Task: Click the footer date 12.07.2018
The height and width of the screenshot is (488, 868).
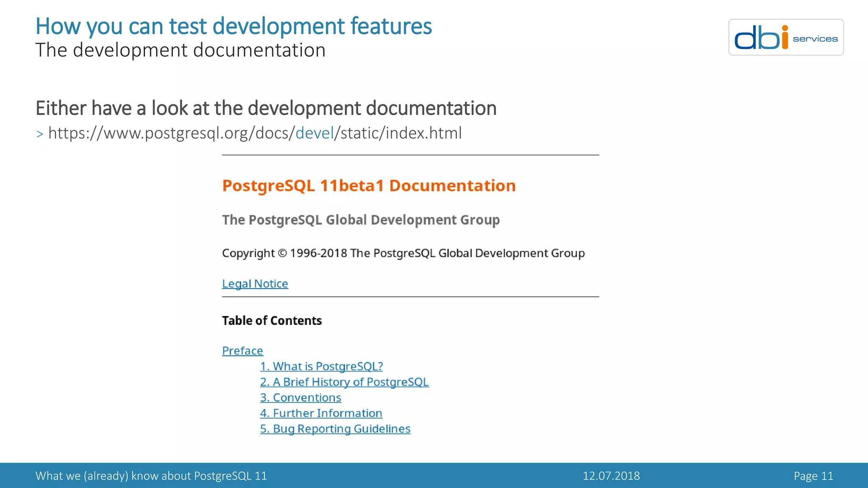Action: tap(611, 476)
